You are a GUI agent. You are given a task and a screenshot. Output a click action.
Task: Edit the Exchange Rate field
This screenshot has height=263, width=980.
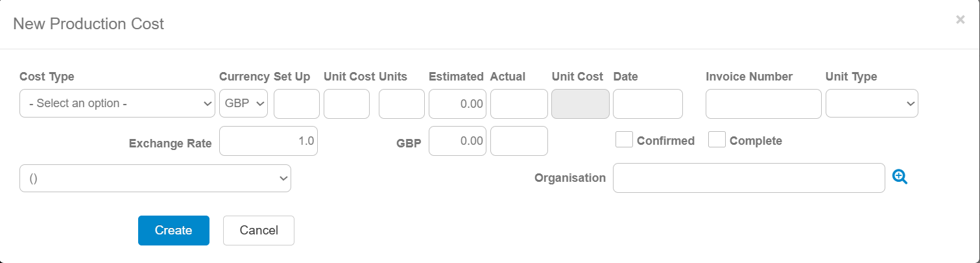[269, 141]
